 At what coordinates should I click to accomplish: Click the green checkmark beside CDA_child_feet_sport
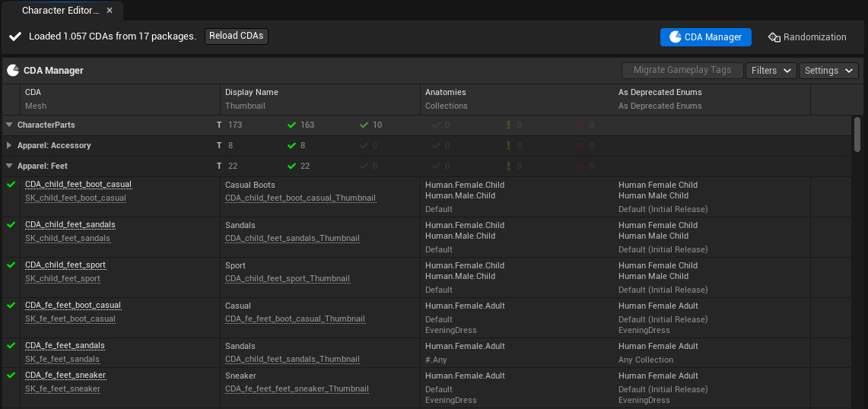click(11, 265)
